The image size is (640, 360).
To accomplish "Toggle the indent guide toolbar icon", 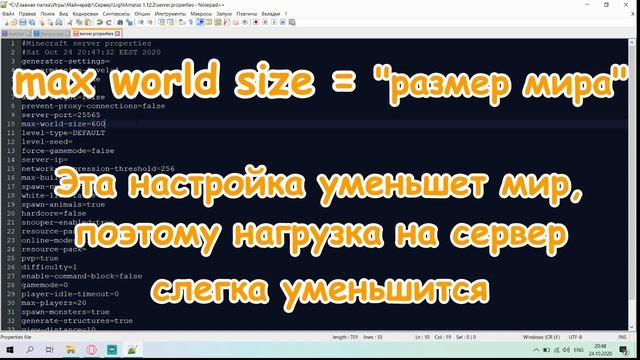I will point(200,22).
